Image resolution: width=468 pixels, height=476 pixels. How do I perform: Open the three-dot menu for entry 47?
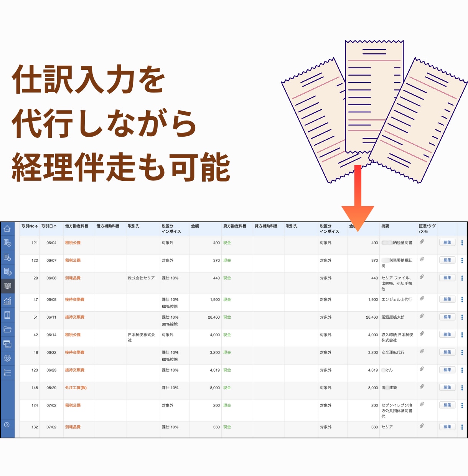tap(462, 300)
